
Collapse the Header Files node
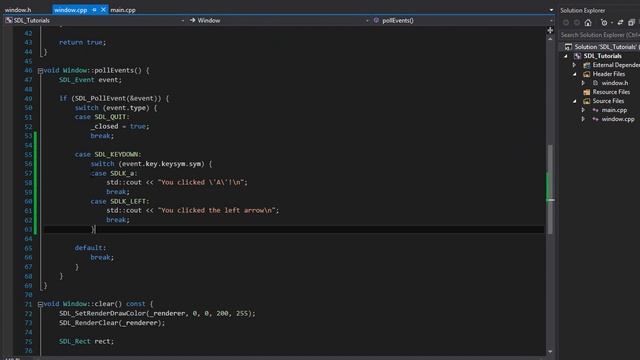tap(575, 74)
